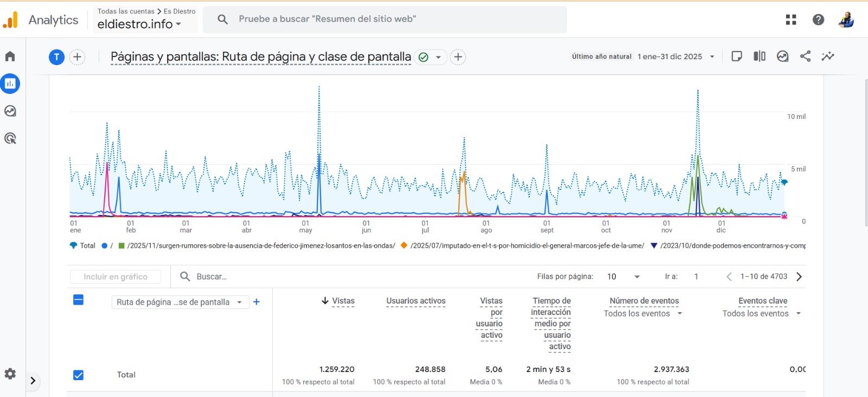Open the Admin settings gear
868x397 pixels.
click(10, 374)
